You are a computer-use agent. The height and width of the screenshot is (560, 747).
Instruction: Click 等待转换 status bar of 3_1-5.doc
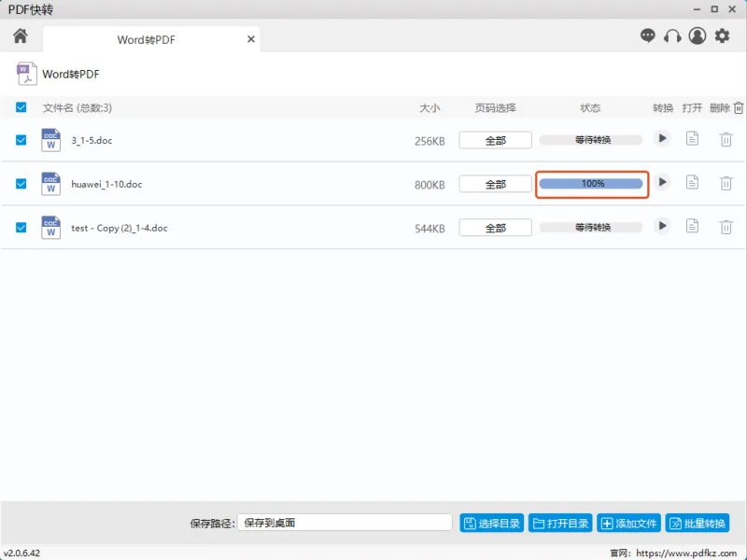591,140
